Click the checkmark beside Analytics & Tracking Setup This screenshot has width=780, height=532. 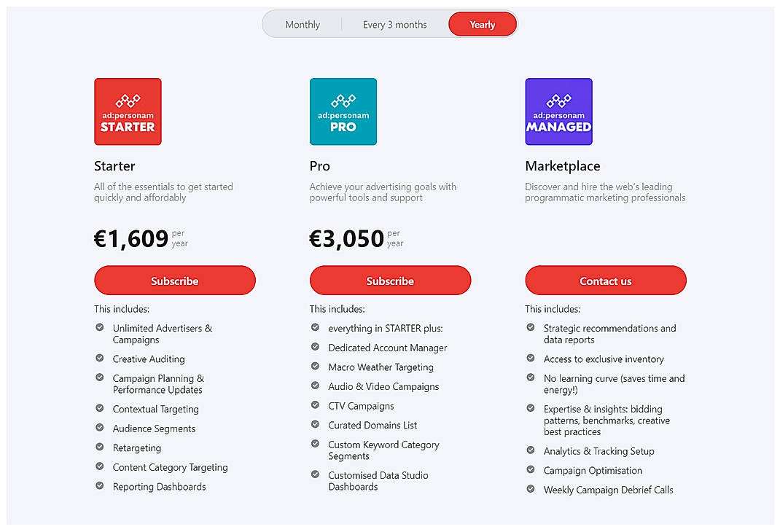(531, 450)
